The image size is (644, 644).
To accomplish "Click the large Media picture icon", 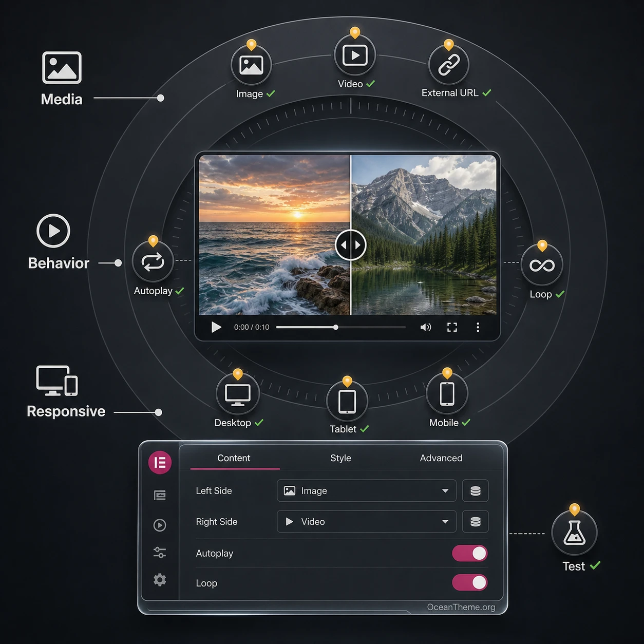I will [x=62, y=68].
